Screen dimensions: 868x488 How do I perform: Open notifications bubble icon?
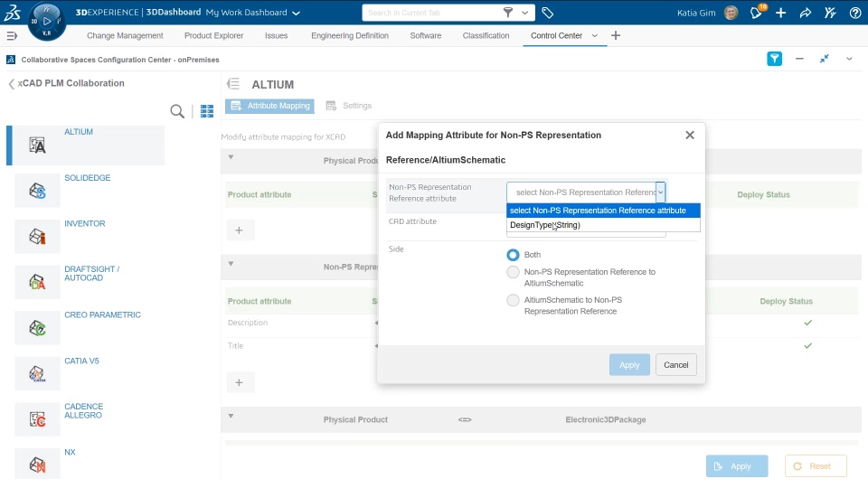click(x=756, y=12)
